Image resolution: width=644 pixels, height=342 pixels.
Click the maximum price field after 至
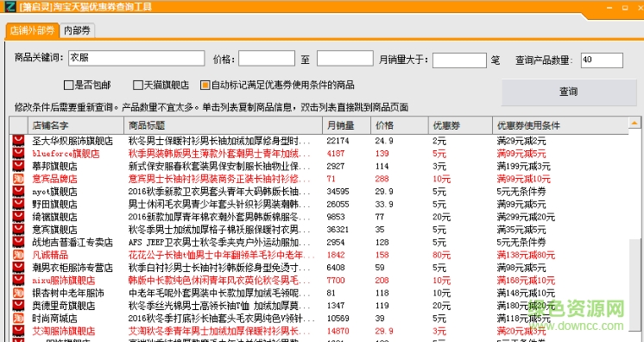(x=345, y=59)
